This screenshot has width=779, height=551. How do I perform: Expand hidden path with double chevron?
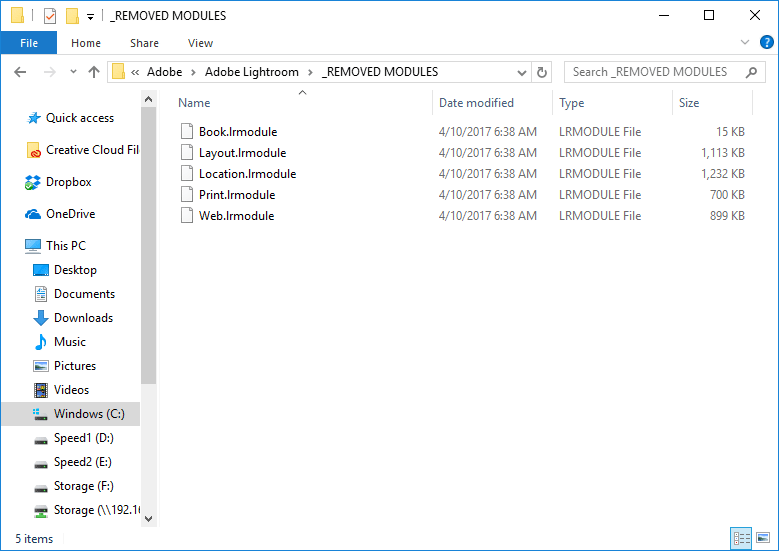pos(135,72)
